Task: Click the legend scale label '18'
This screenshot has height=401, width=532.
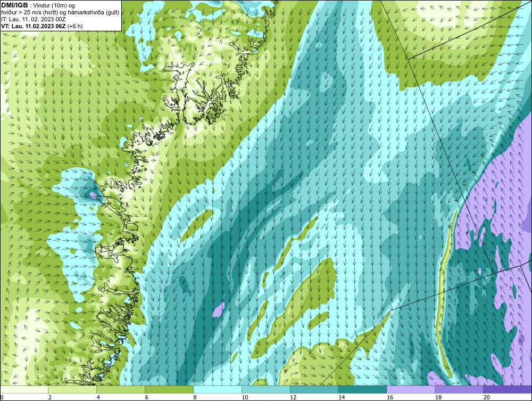Action: 438,397
